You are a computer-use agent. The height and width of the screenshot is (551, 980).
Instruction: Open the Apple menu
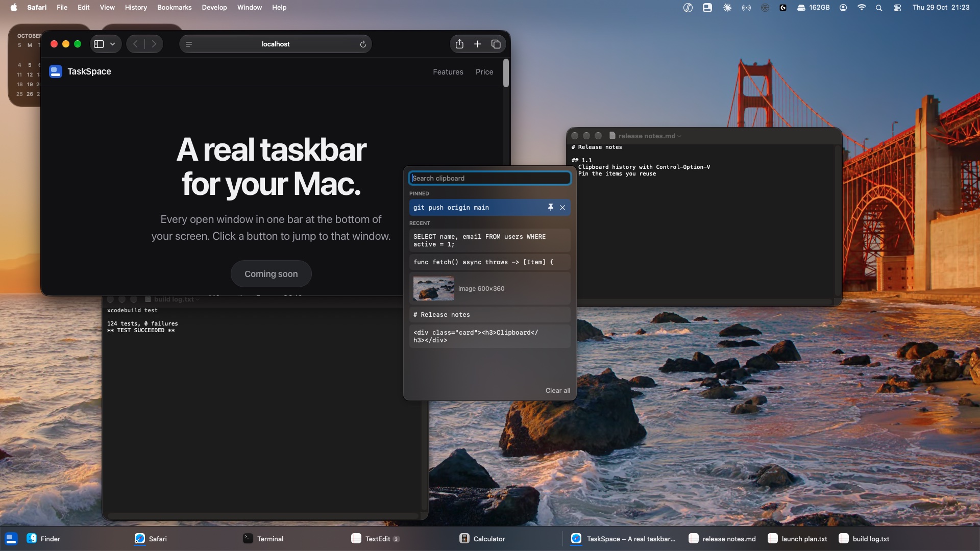click(x=14, y=7)
